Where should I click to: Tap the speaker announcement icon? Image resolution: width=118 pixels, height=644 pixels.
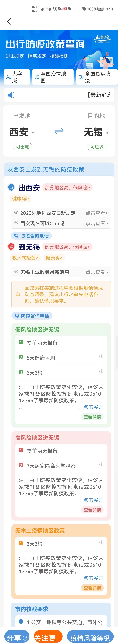click(11, 95)
